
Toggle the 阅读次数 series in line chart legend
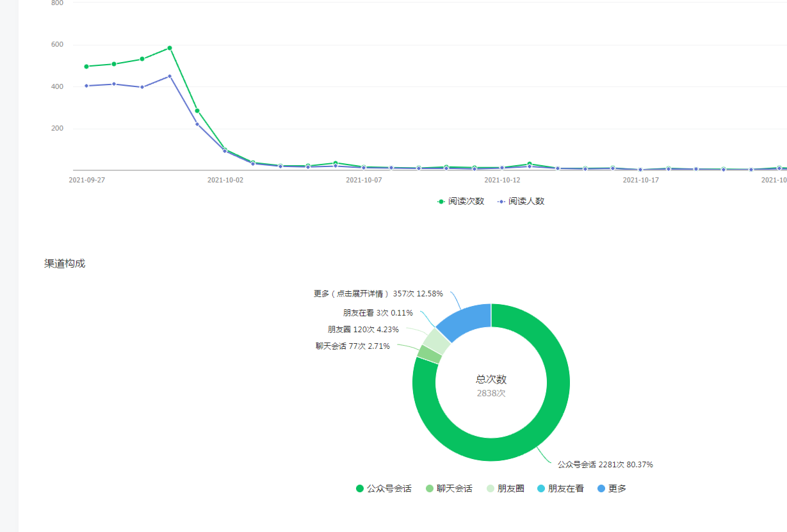click(460, 201)
